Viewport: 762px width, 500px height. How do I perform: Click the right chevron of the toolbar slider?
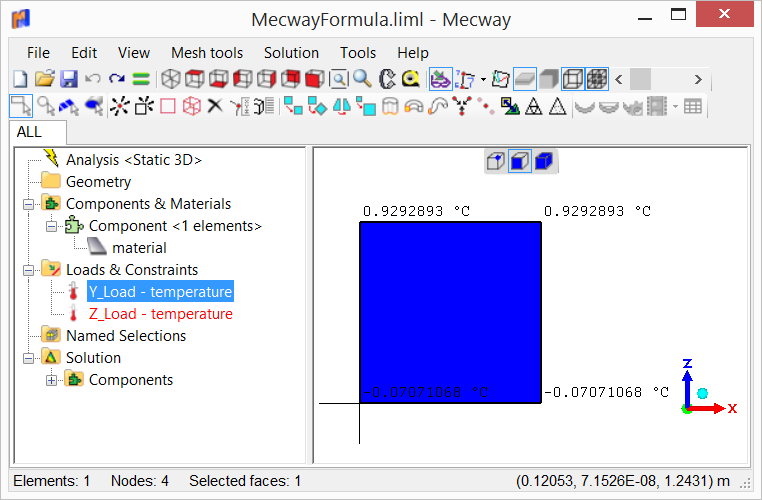tap(698, 79)
